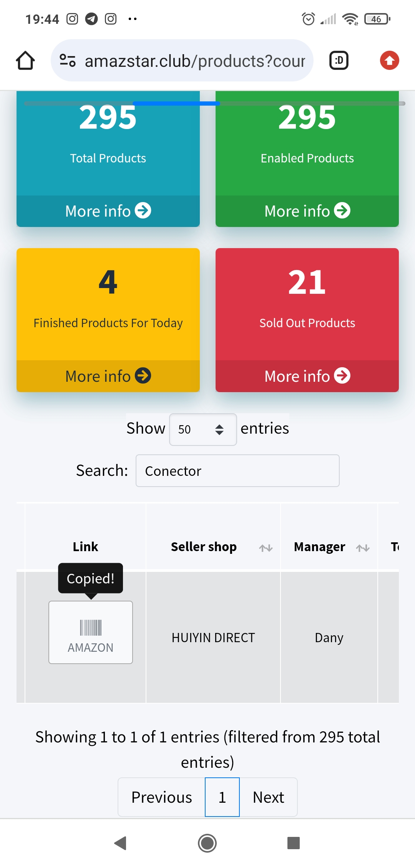Click the Search input field

[237, 471]
